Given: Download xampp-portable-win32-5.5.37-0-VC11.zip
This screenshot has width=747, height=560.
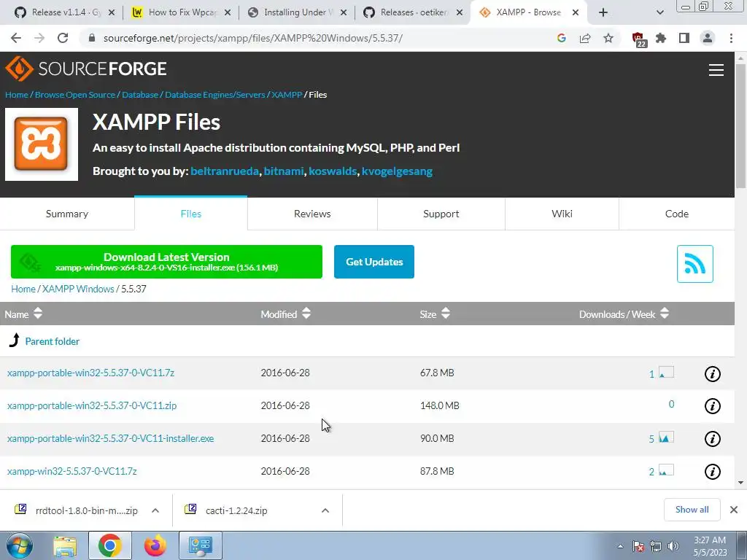Looking at the screenshot, I should (92, 405).
